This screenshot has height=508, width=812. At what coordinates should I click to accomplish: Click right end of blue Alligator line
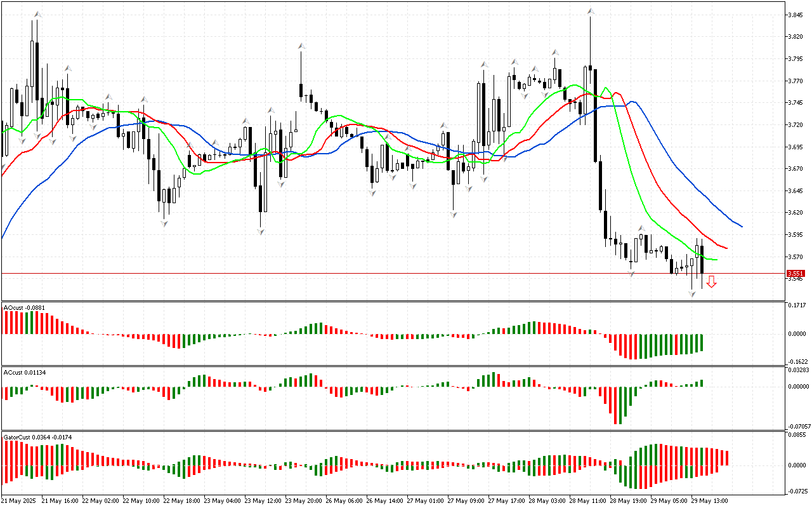742,226
